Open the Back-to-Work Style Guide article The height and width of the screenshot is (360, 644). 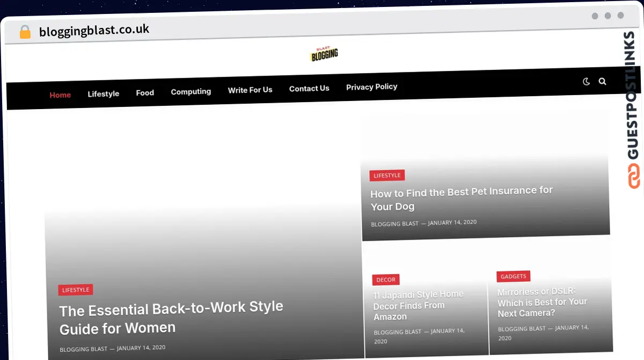coord(171,318)
